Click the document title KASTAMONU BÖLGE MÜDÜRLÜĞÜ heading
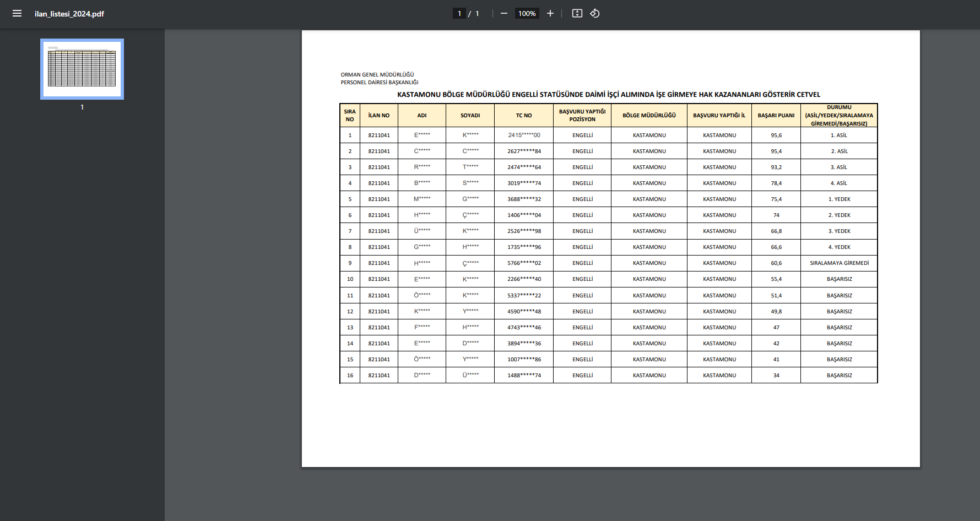This screenshot has width=980, height=521. point(609,94)
